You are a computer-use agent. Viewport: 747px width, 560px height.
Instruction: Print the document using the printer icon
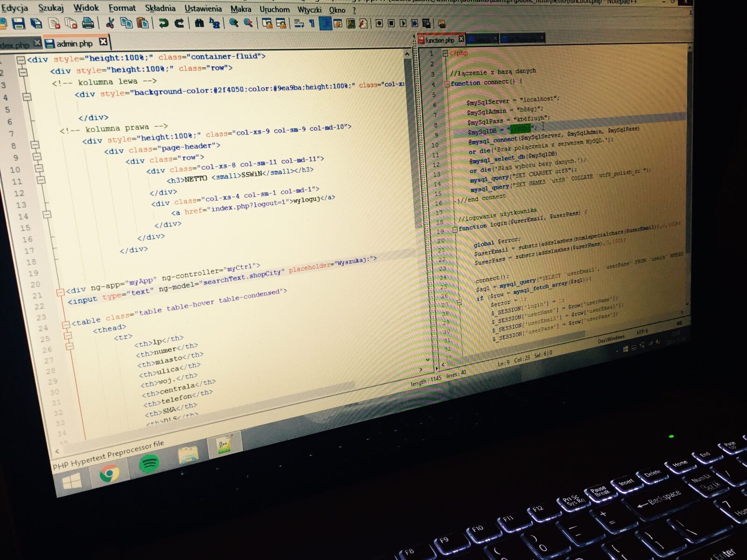[88, 22]
